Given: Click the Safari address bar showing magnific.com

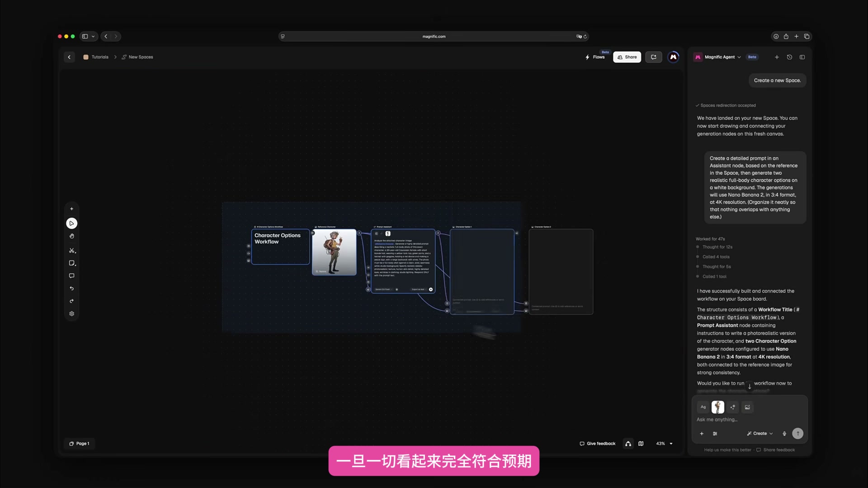Looking at the screenshot, I should click(x=434, y=37).
